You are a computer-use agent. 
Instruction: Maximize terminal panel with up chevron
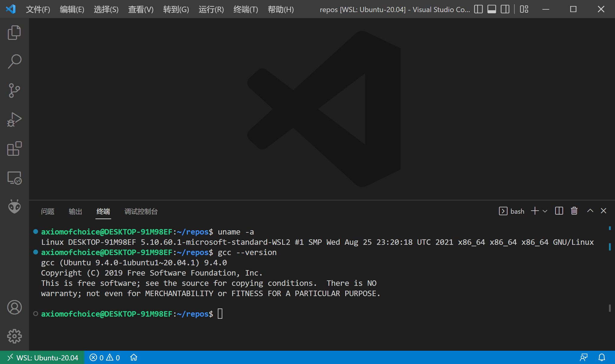[590, 211]
